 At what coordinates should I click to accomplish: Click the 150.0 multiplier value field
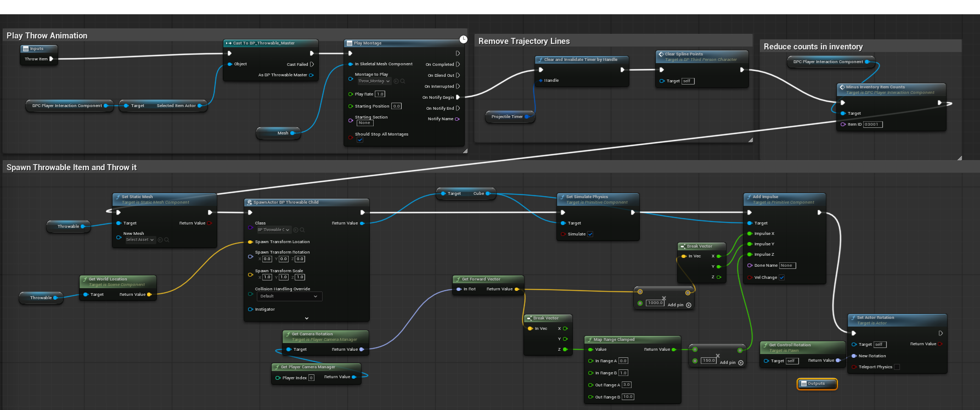[708, 361]
